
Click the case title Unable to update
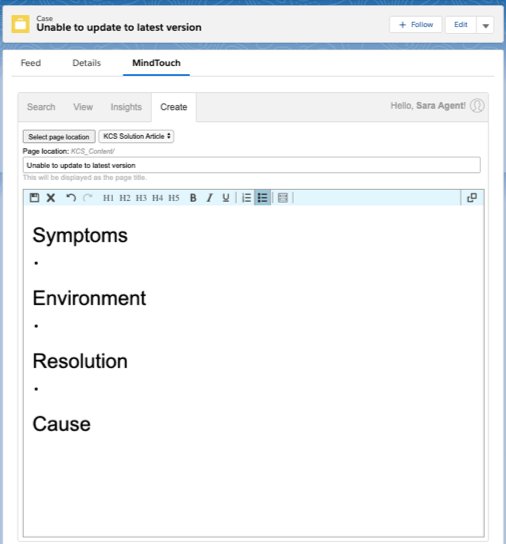pos(119,27)
